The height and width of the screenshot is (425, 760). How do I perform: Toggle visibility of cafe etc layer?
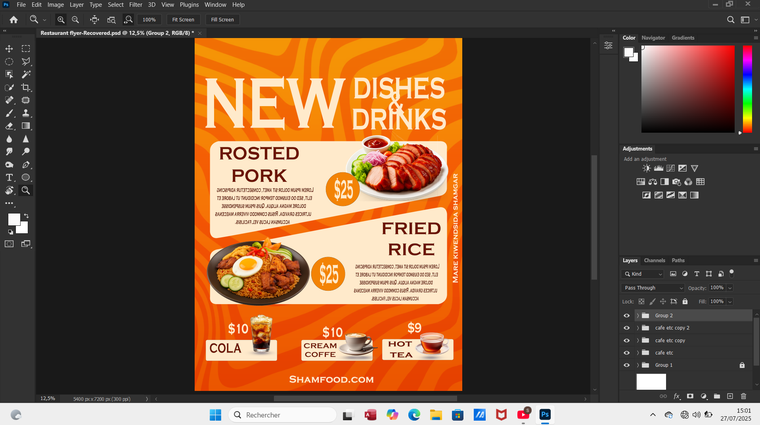point(626,353)
